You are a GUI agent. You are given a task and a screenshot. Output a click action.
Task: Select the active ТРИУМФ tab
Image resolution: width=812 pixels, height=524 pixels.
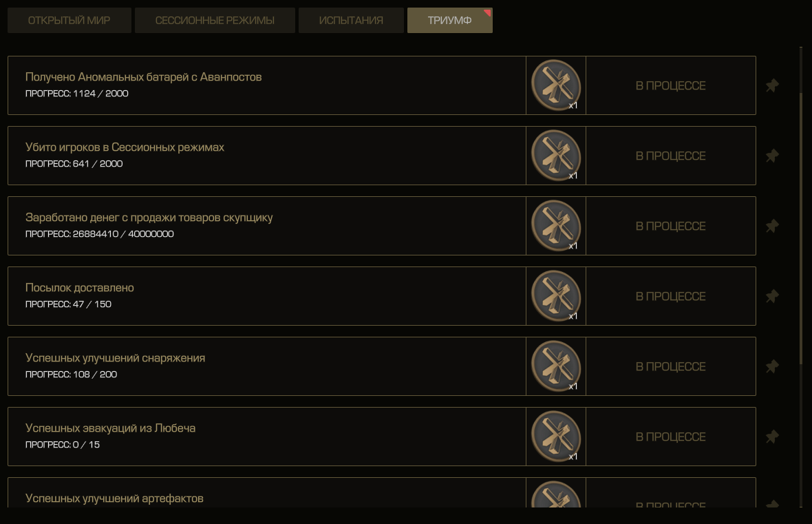tap(450, 20)
